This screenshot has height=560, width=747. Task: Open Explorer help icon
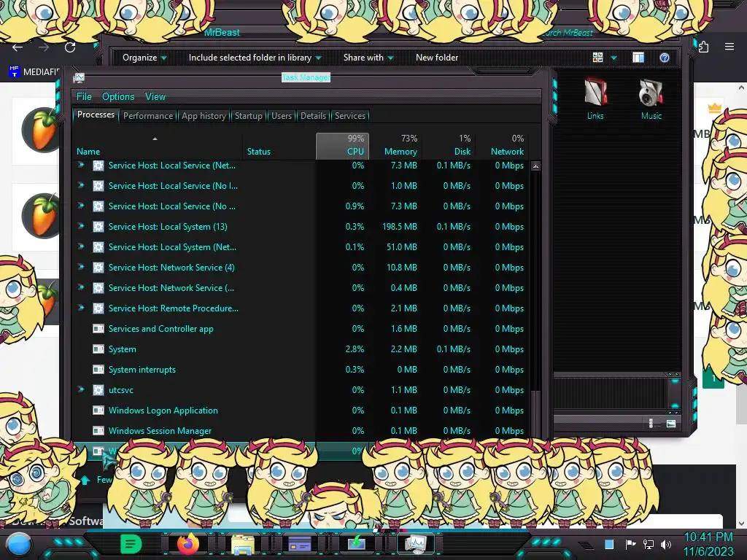point(664,58)
